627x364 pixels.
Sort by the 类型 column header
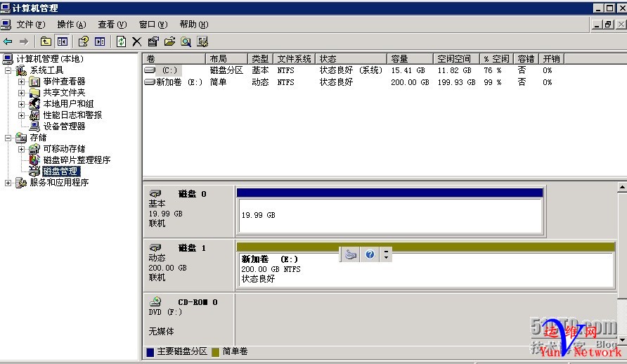pyautogui.click(x=260, y=59)
